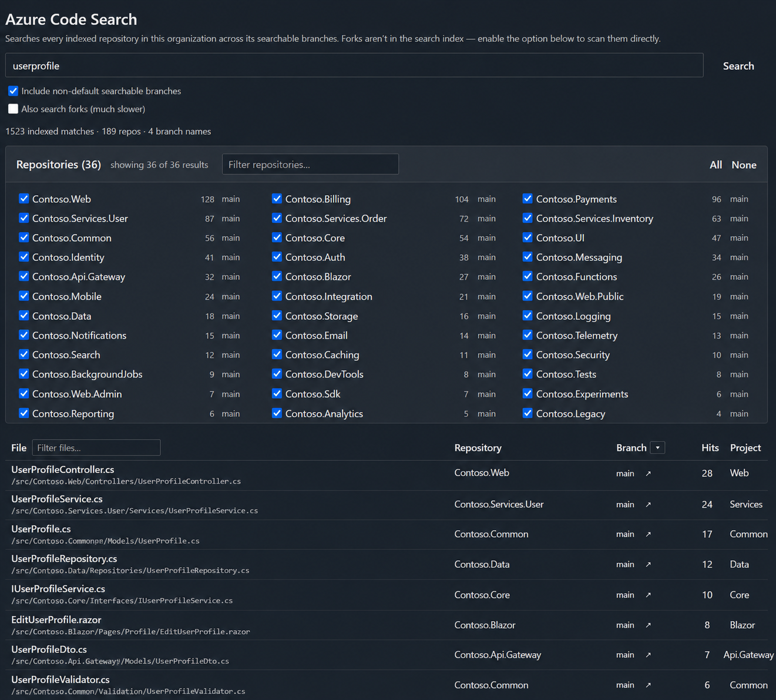Uncheck the Contoso.Legacy repository
The width and height of the screenshot is (776, 700).
coord(528,413)
